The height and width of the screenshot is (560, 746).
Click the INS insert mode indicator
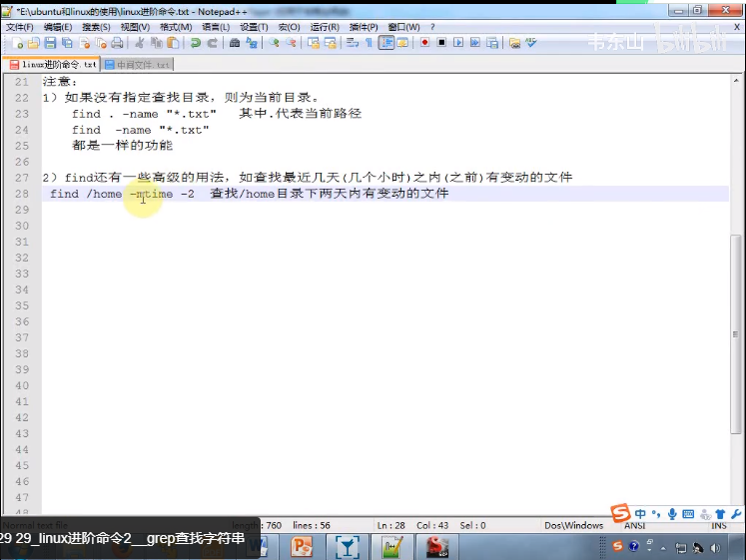click(x=719, y=525)
